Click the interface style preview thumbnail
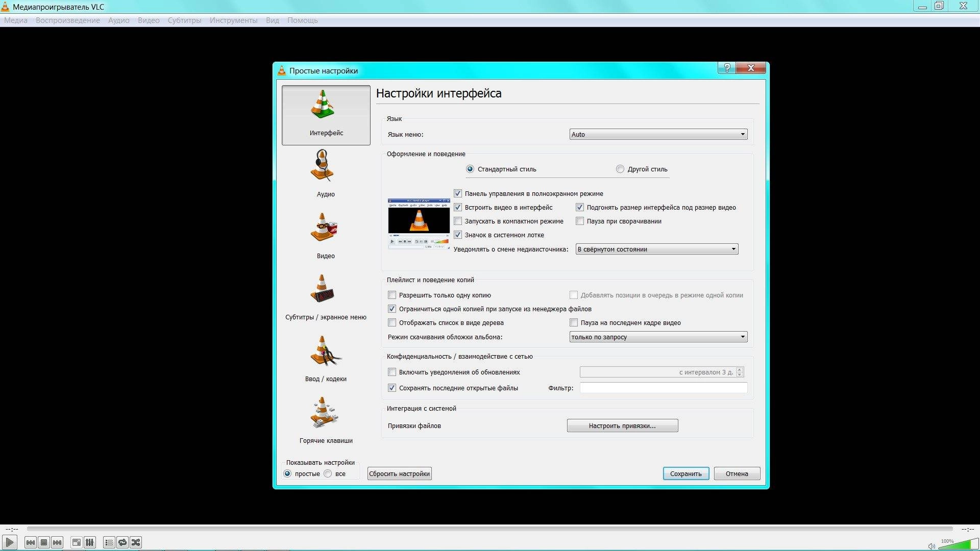Image resolution: width=980 pixels, height=551 pixels. (x=419, y=223)
